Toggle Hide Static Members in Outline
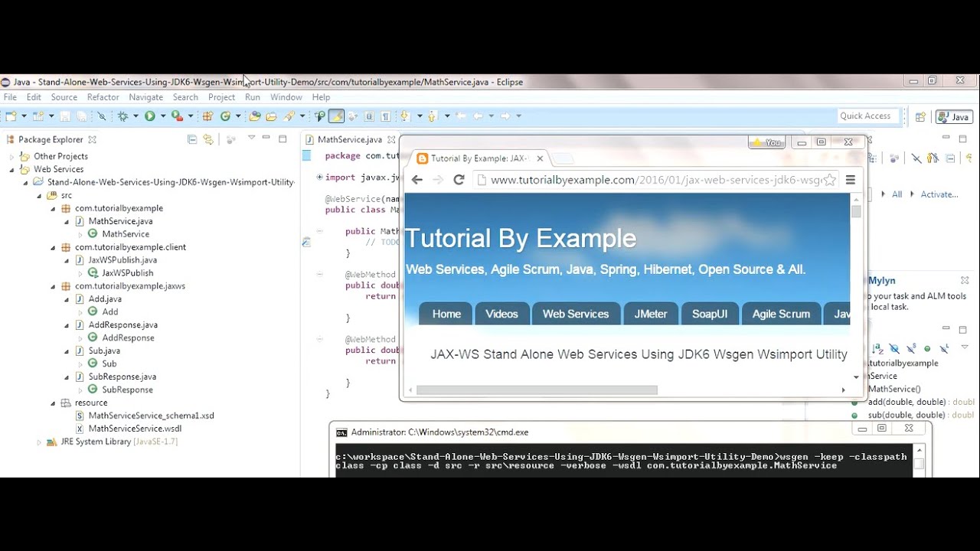Image resolution: width=980 pixels, height=551 pixels. coord(911,348)
